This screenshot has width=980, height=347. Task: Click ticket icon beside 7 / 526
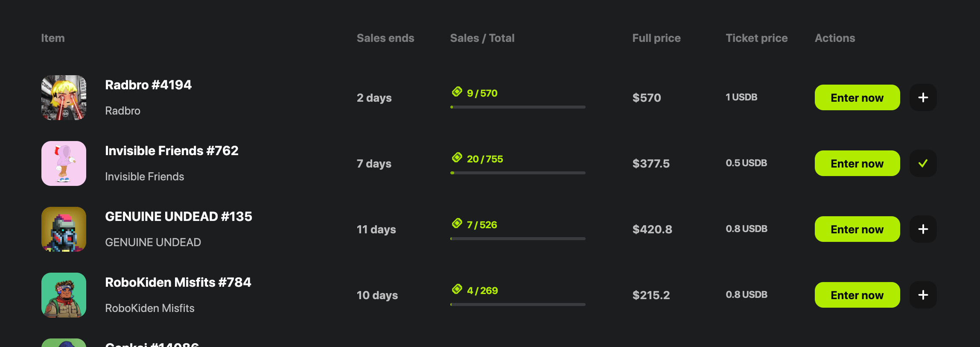(x=457, y=223)
